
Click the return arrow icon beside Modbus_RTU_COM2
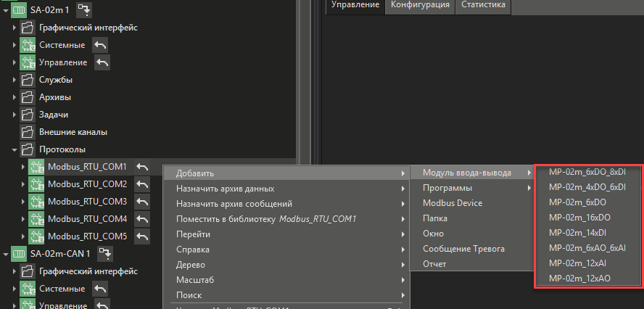(143, 184)
